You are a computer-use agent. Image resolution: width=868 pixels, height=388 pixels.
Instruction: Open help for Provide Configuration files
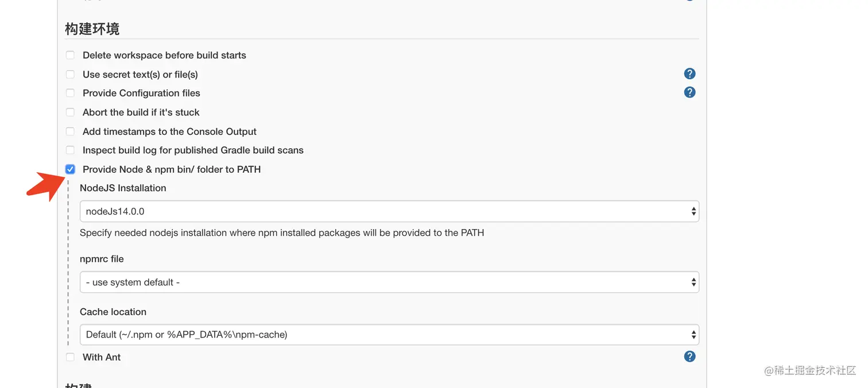pyautogui.click(x=689, y=92)
